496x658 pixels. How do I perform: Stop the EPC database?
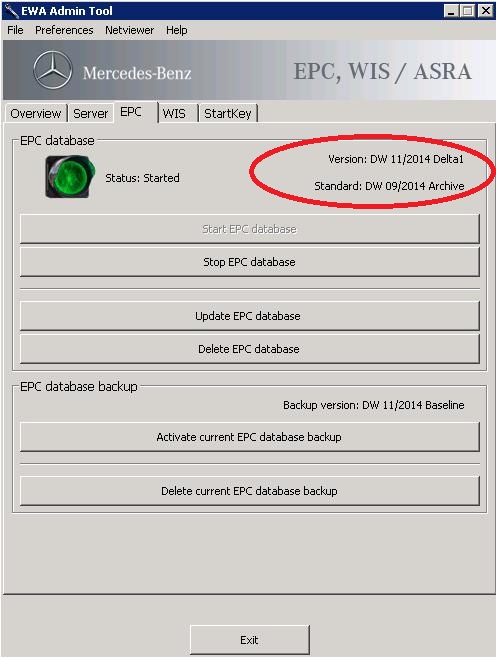[249, 262]
